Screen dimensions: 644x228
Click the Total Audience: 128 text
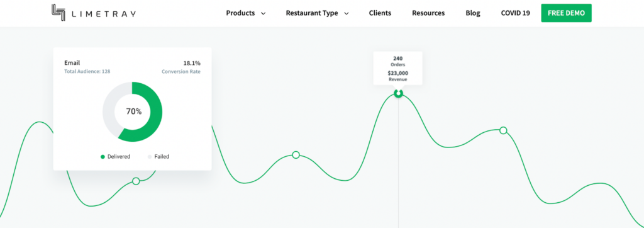[87, 71]
